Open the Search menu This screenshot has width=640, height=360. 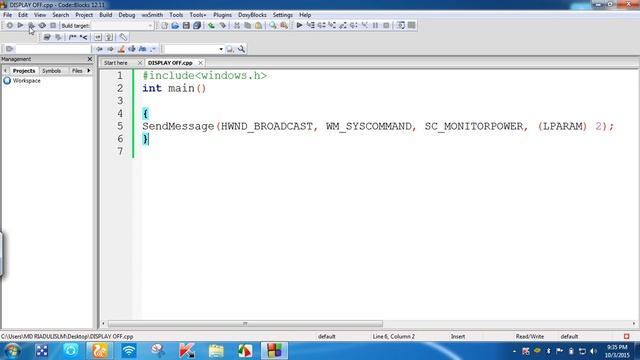pos(60,15)
